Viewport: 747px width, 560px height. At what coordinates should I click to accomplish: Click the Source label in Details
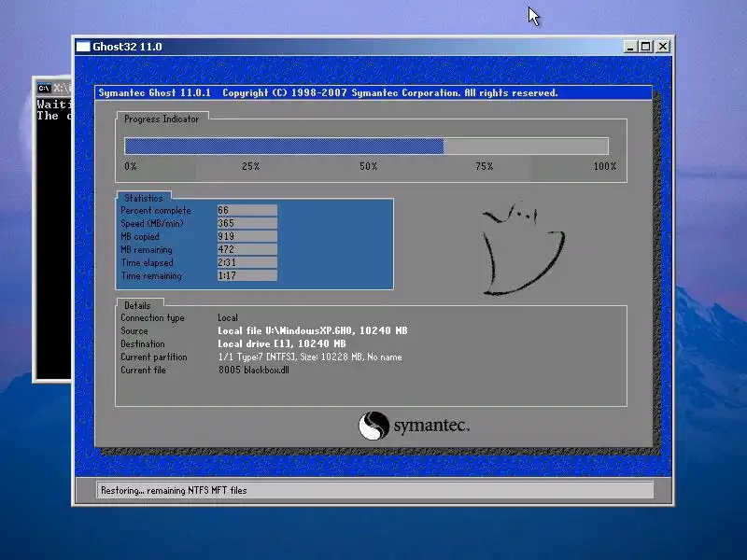tap(134, 330)
